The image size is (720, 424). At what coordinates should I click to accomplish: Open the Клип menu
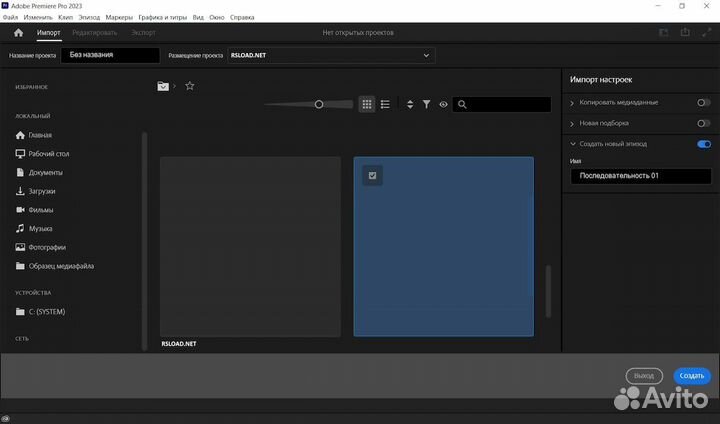pos(65,17)
